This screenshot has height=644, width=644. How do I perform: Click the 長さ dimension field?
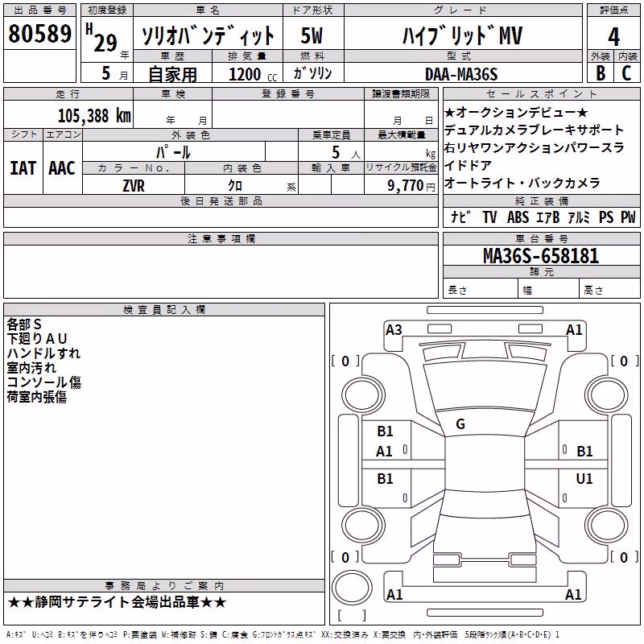480,290
